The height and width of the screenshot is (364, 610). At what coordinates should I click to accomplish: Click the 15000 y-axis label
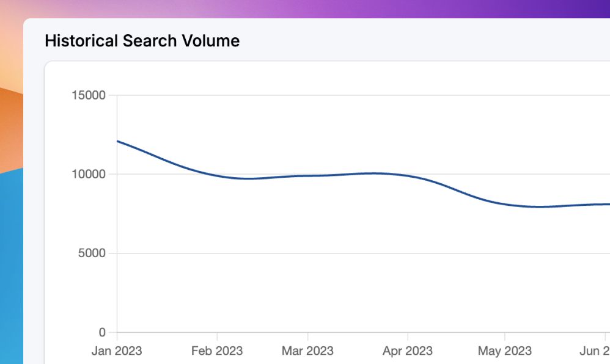(x=89, y=95)
